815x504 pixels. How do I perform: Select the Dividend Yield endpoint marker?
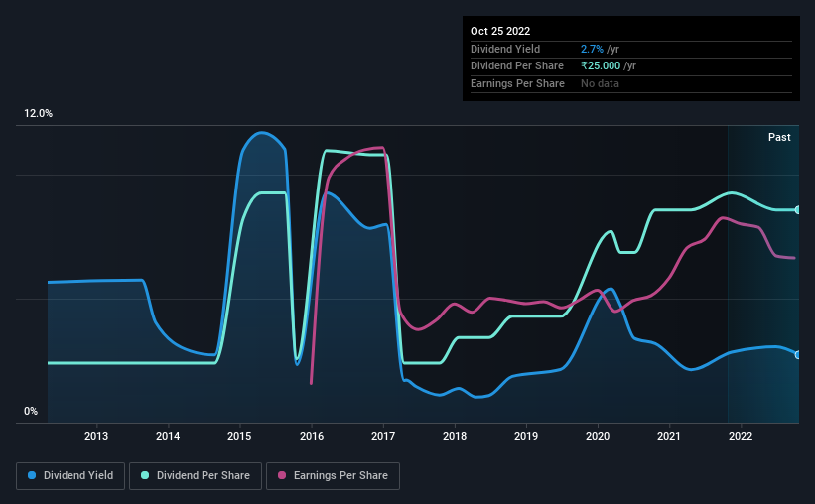point(798,355)
